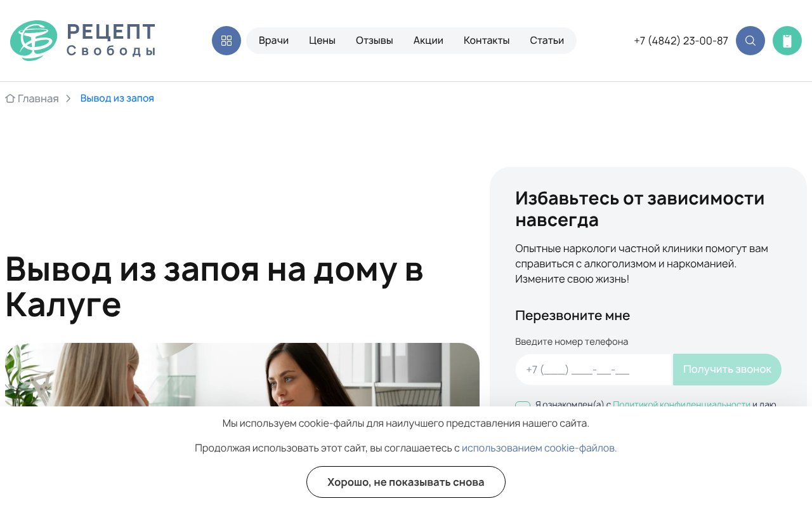Open the Контакты navigation item
This screenshot has height=508, width=812.
point(487,40)
